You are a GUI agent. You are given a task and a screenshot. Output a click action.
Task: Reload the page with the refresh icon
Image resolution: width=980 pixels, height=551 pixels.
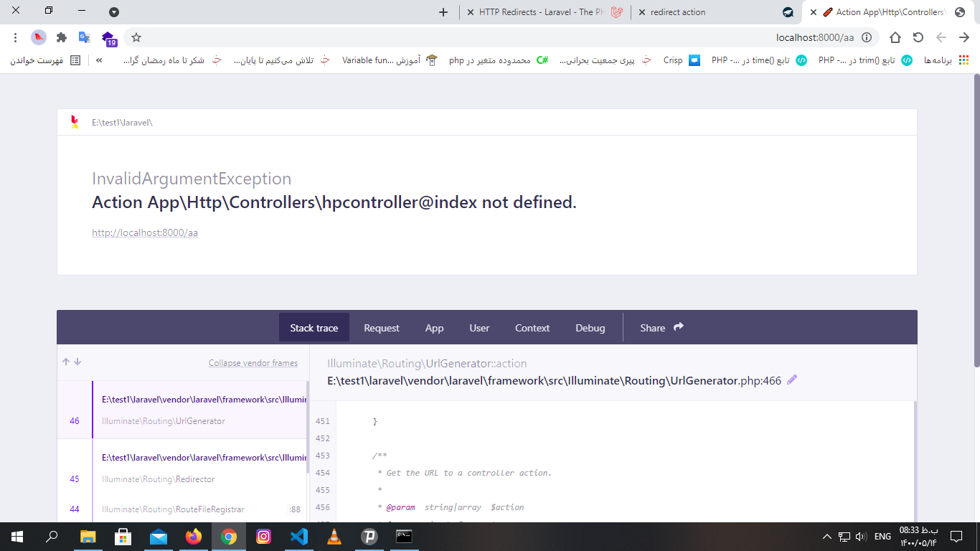coord(918,37)
